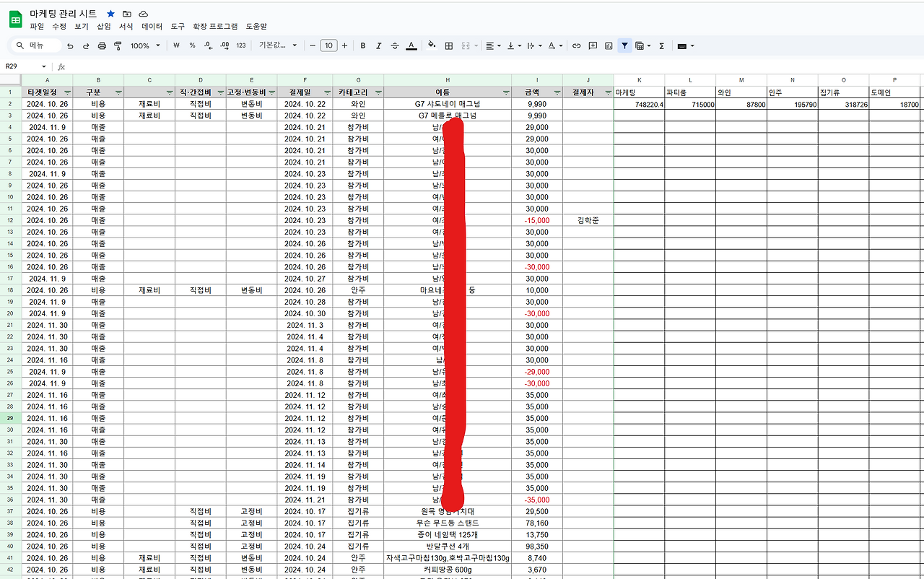This screenshot has width=924, height=579.
Task: Toggle strikethrough formatting
Action: [394, 45]
